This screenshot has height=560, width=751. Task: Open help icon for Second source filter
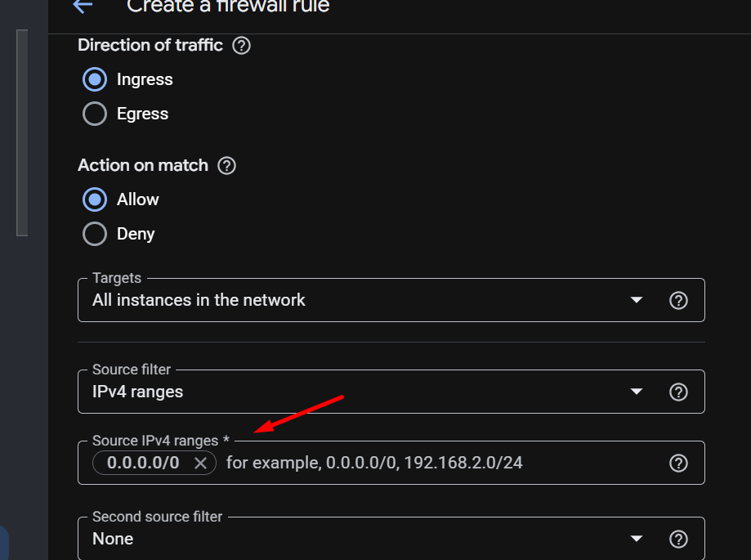(678, 539)
